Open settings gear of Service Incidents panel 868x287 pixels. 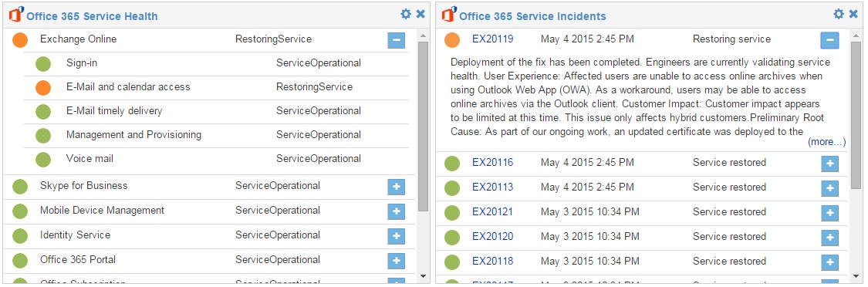pos(839,15)
